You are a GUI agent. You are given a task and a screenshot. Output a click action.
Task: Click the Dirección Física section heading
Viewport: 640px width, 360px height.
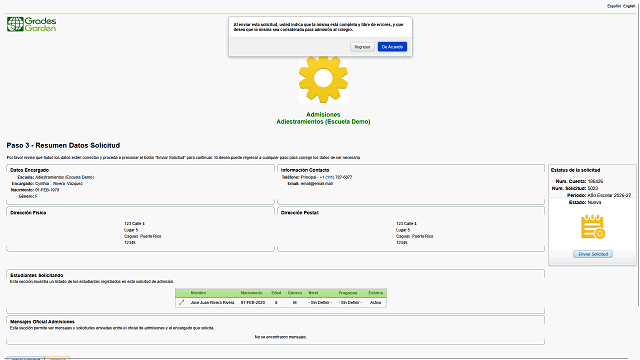pyautogui.click(x=28, y=213)
